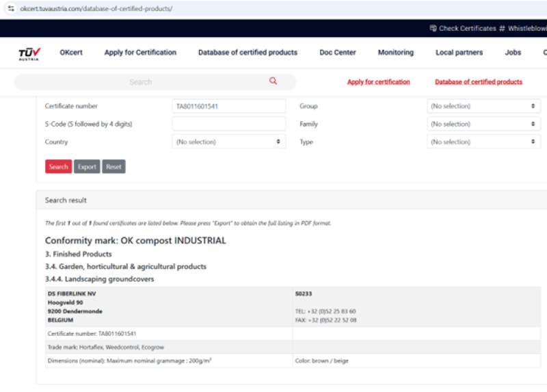Open the Local partners menu item
547x392 pixels.
459,53
